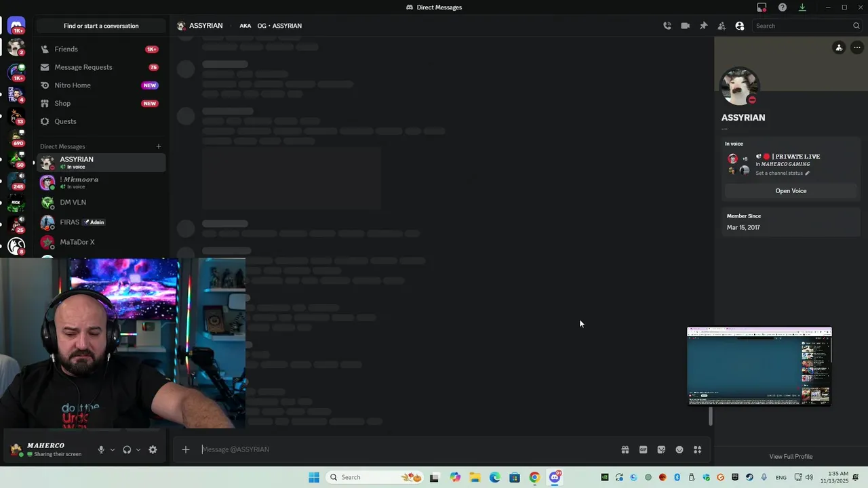Screen dimensions: 868x488
Task: Open Find or start a conversation box
Action: pyautogui.click(x=101, y=26)
